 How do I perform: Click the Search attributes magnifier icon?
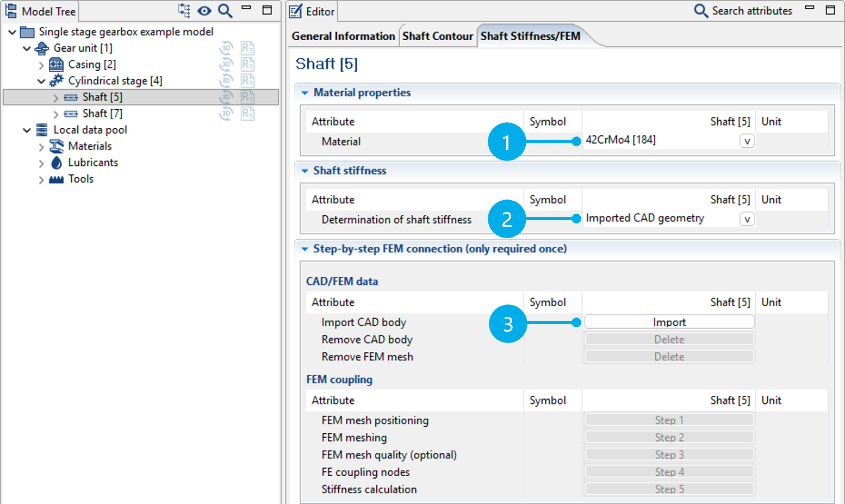701,11
